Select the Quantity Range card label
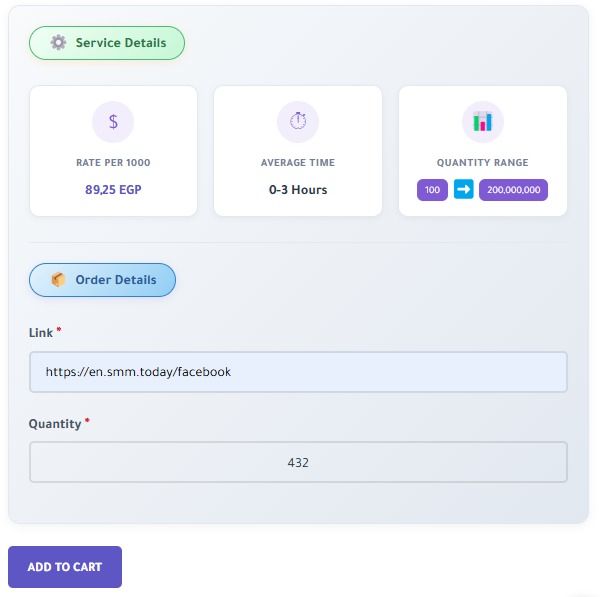607x597 pixels. point(483,162)
